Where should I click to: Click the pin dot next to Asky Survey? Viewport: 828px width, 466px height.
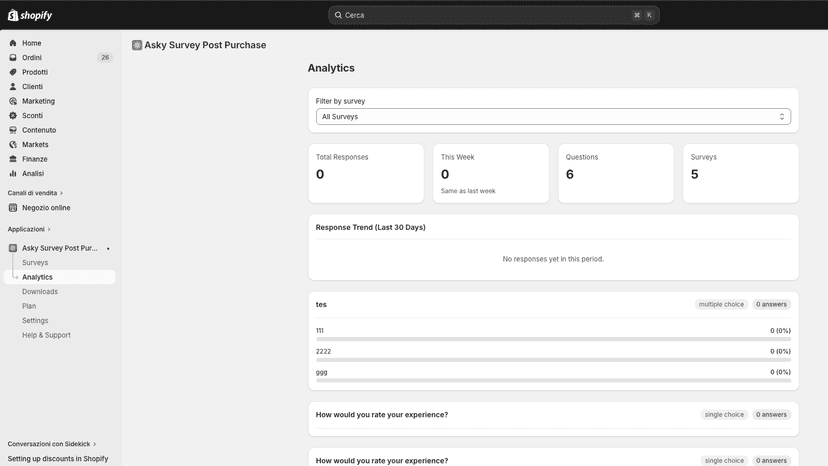coord(108,248)
